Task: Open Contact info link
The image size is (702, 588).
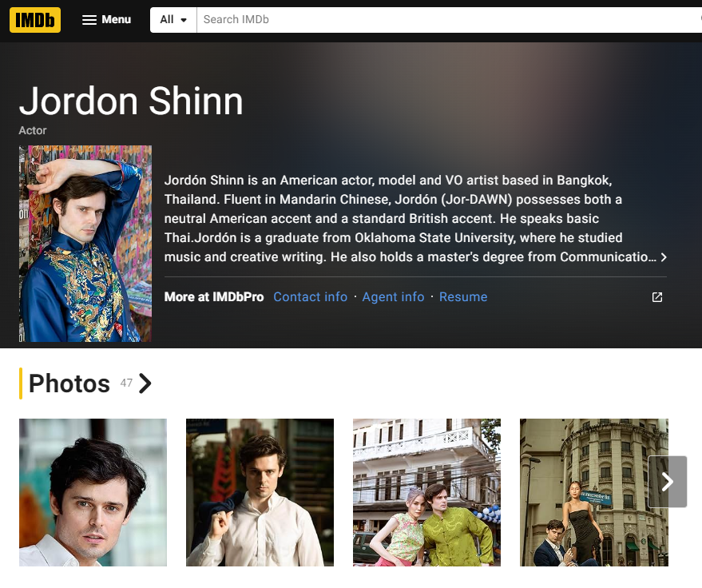Action: (310, 297)
